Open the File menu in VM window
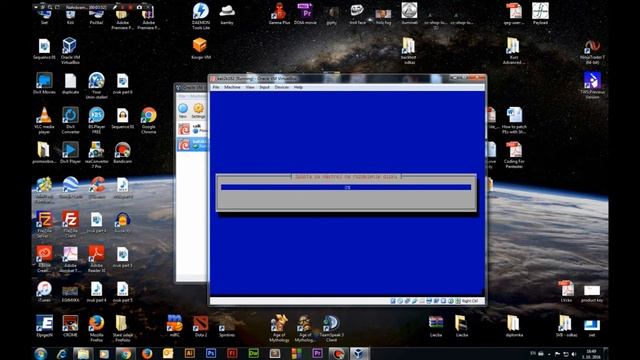Image resolution: width=640 pixels, height=360 pixels. (x=216, y=87)
